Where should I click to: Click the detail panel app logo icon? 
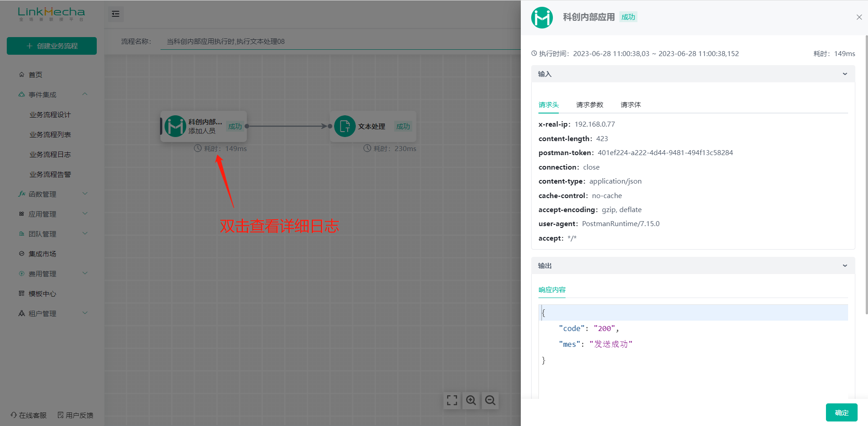pyautogui.click(x=542, y=18)
